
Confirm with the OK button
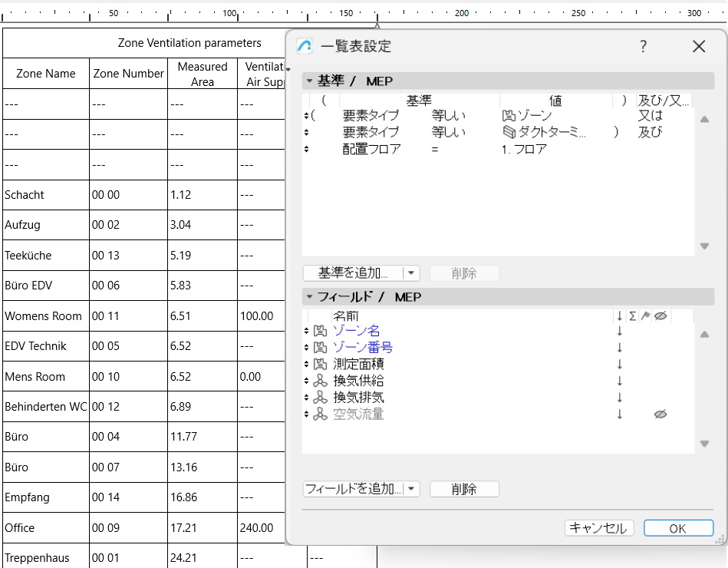678,528
